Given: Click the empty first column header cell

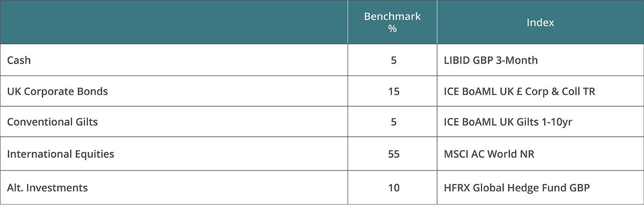Looking at the screenshot, I should tap(174, 23).
